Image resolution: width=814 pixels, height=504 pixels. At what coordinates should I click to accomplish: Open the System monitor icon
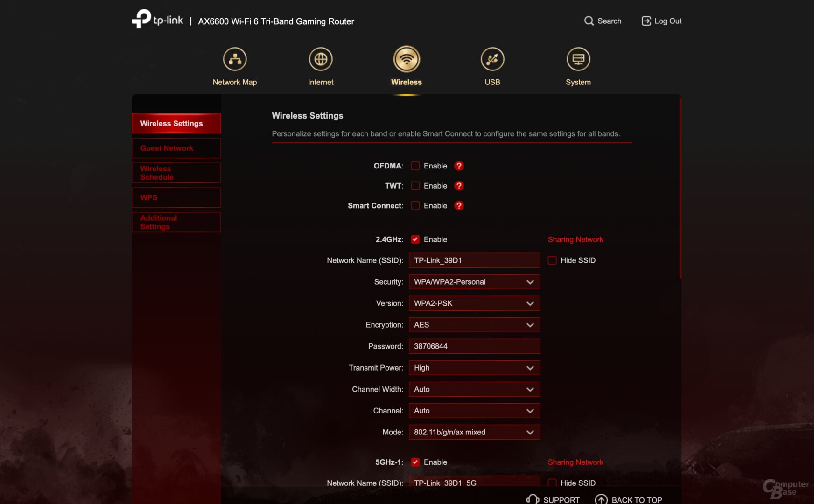[x=578, y=59]
